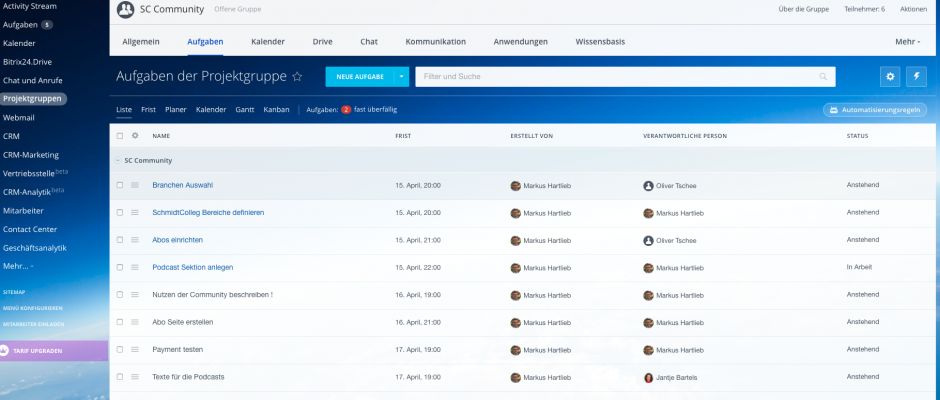Open the dropdown arrow next to Neue Aufgabe
Image resolution: width=940 pixels, height=400 pixels.
coord(402,76)
